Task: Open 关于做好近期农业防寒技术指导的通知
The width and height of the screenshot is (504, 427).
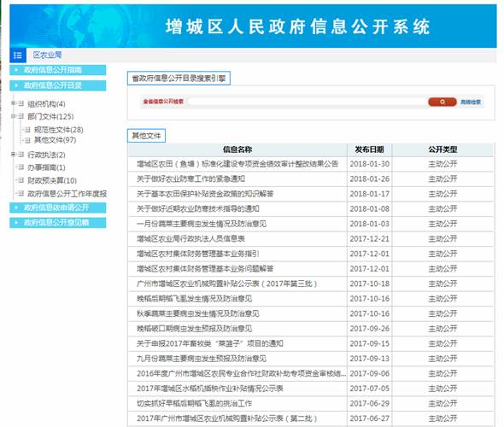Action: pos(198,209)
